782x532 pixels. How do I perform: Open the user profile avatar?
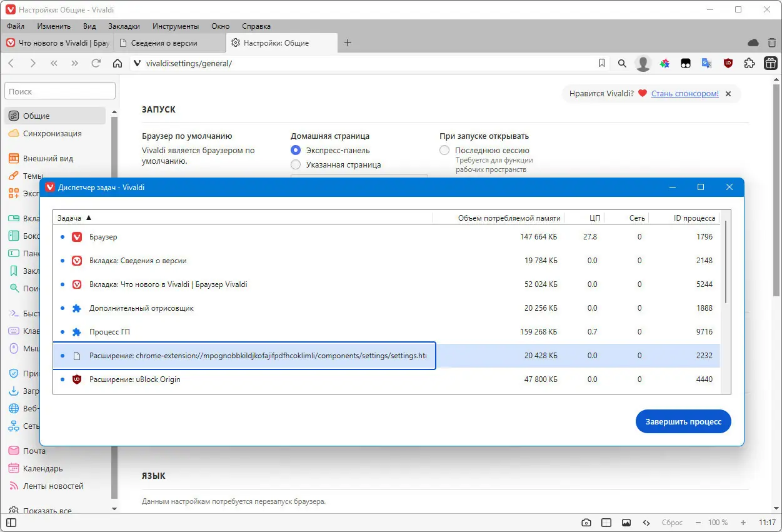point(643,63)
